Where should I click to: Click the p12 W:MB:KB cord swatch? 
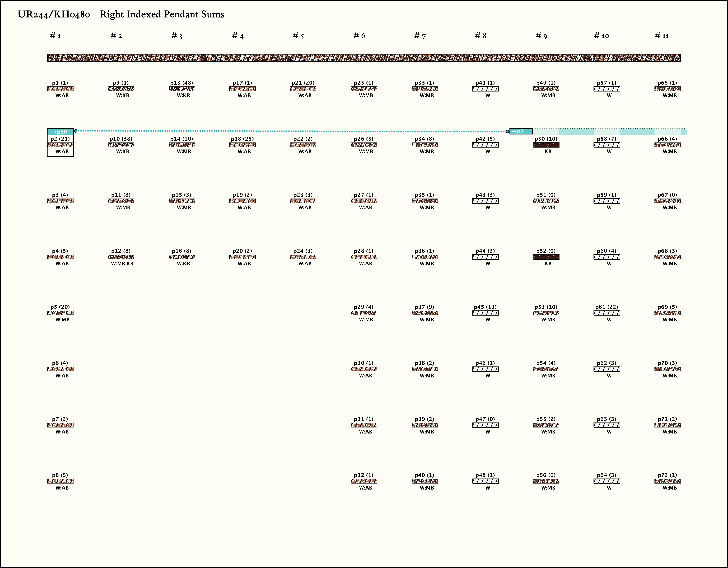coord(121,257)
